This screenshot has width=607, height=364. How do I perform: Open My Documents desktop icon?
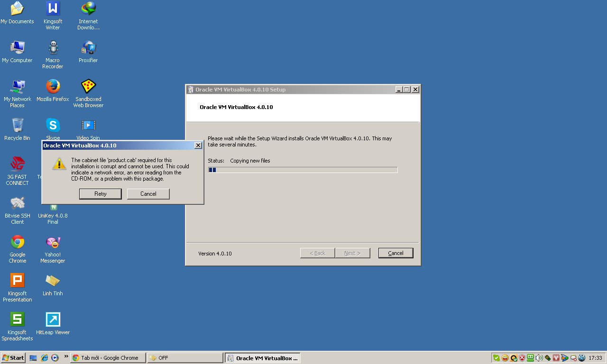[x=17, y=13]
